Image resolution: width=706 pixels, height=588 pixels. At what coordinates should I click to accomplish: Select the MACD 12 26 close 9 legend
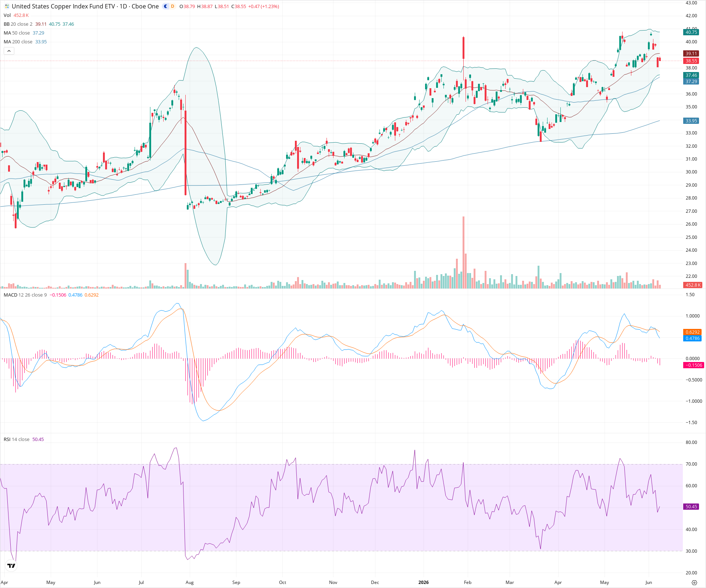point(25,295)
